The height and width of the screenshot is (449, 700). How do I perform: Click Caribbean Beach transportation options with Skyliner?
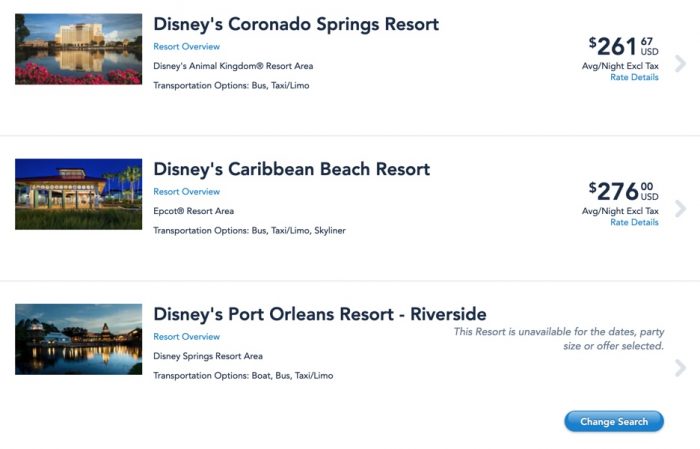[250, 231]
